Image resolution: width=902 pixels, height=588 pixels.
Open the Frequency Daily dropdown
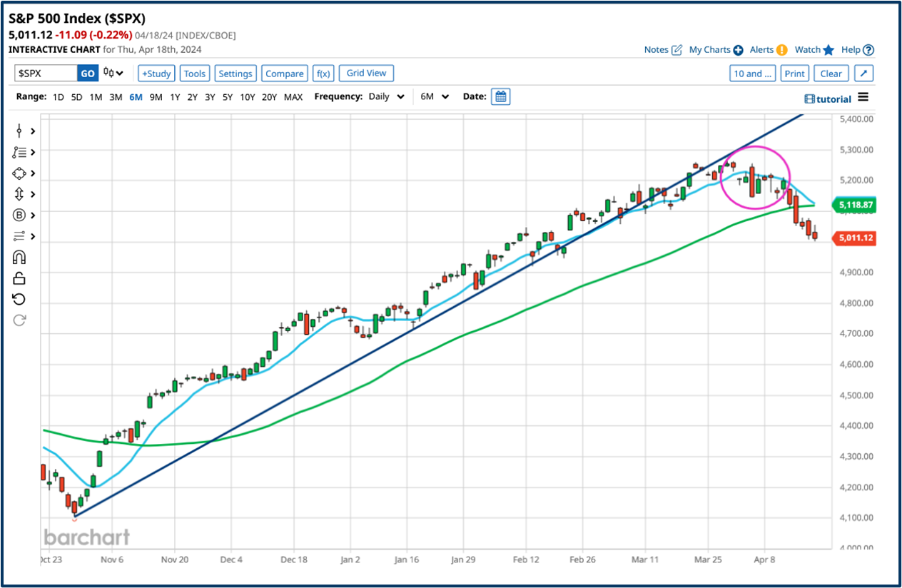385,96
